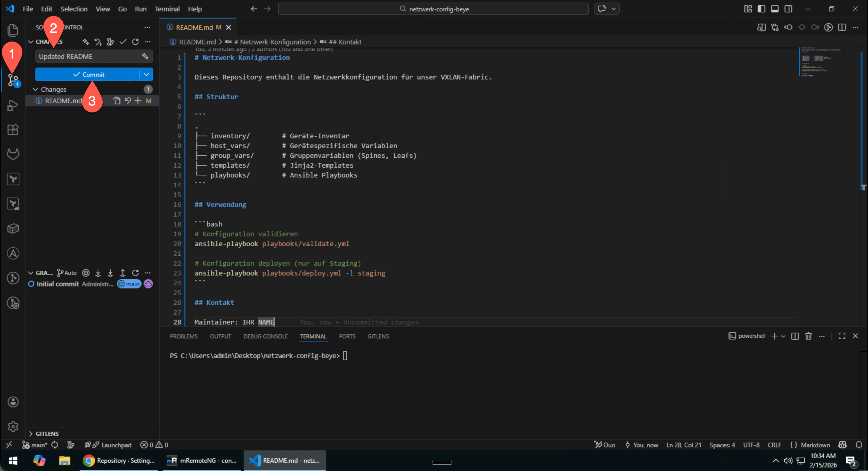The width and height of the screenshot is (868, 471).
Task: Open the Source Control sidebar icon
Action: [13, 80]
